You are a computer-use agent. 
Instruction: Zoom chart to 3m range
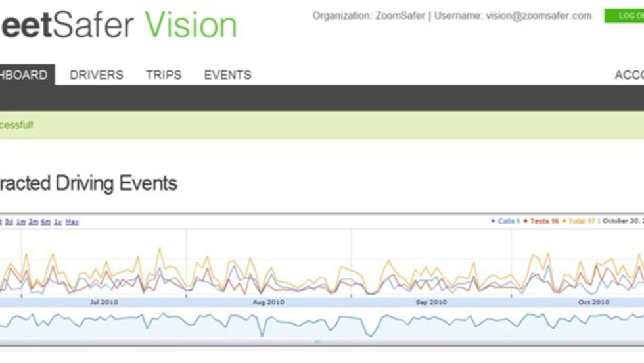point(33,222)
